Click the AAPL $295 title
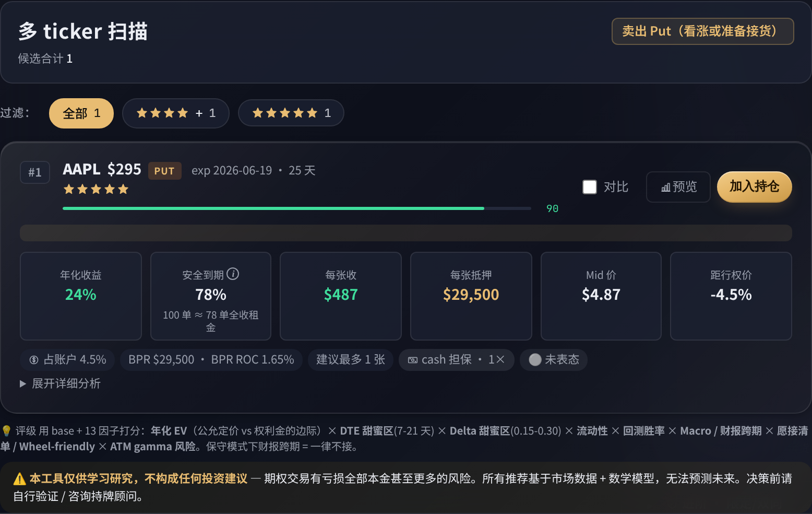The width and height of the screenshot is (812, 514). [102, 169]
